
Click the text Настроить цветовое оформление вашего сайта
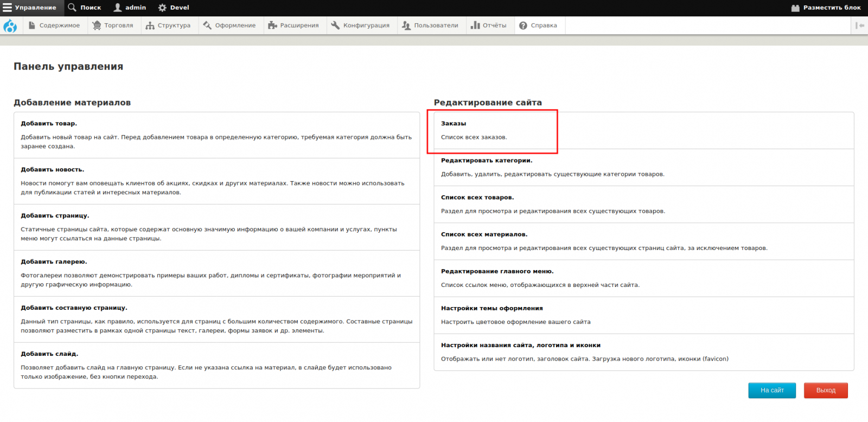(516, 322)
